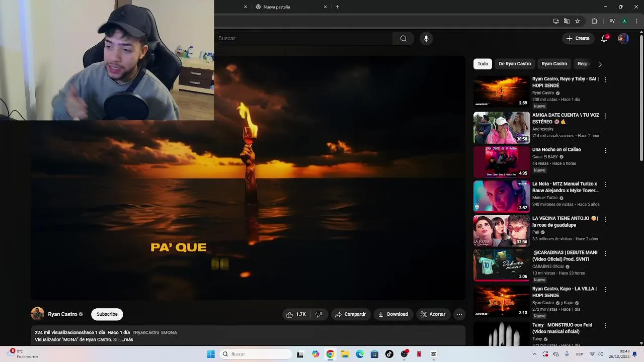
Task: Select De Ryan Castro filter chip
Action: 515,64
